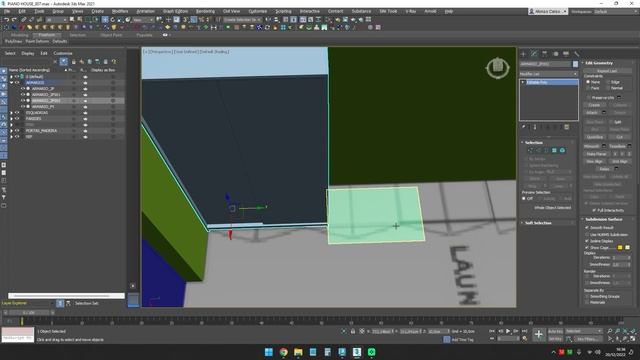Open the Edit menu in the main menu bar
The height and width of the screenshot is (360, 640).
pyautogui.click(x=22, y=11)
